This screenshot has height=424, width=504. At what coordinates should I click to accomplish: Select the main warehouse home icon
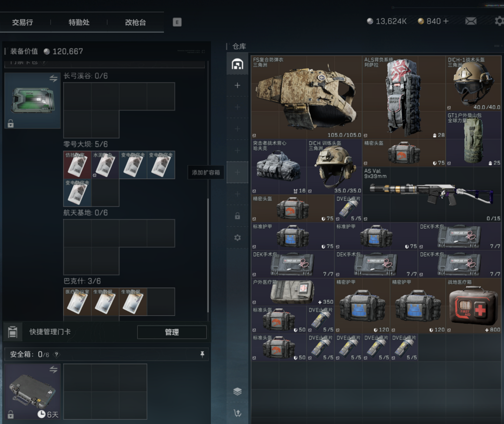[237, 64]
